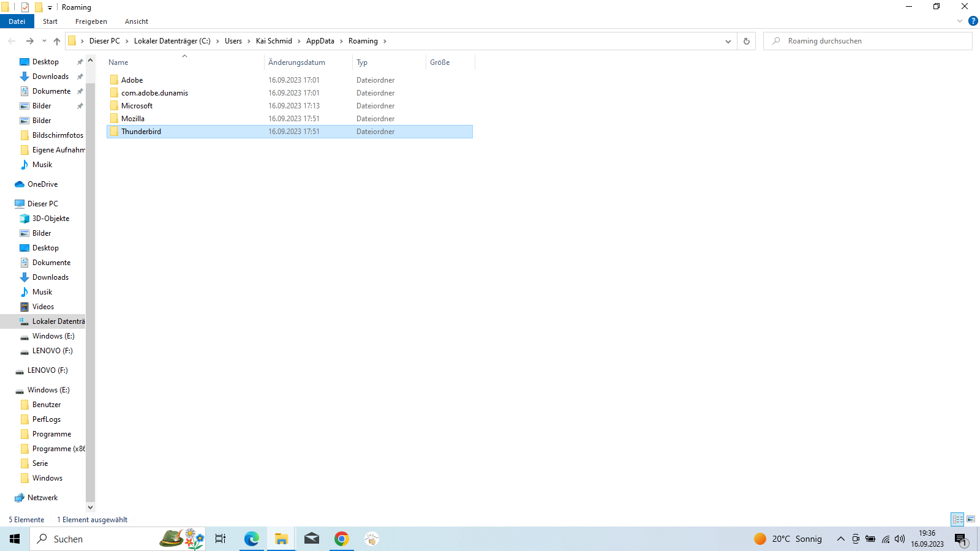Screen dimensions: 980x551
Task: Open PerfLogs folder in navigation pane
Action: coord(46,419)
